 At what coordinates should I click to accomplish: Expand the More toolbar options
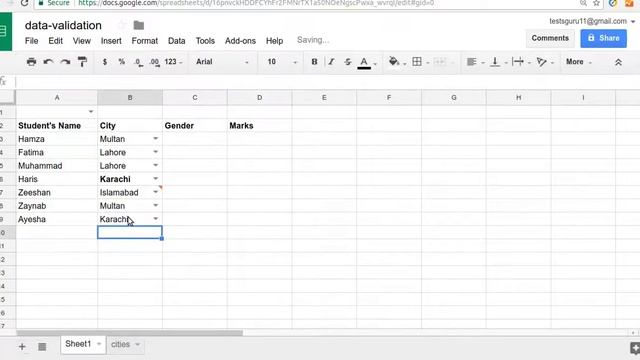pos(578,62)
